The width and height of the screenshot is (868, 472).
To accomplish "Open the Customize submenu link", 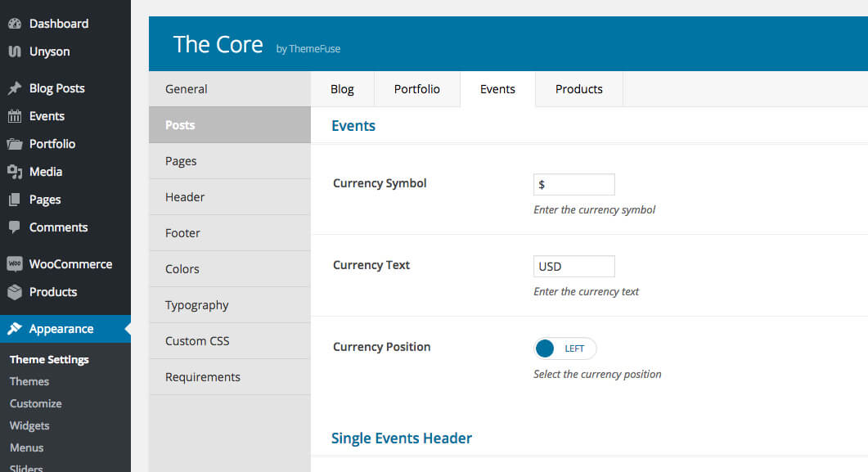I will pos(35,404).
